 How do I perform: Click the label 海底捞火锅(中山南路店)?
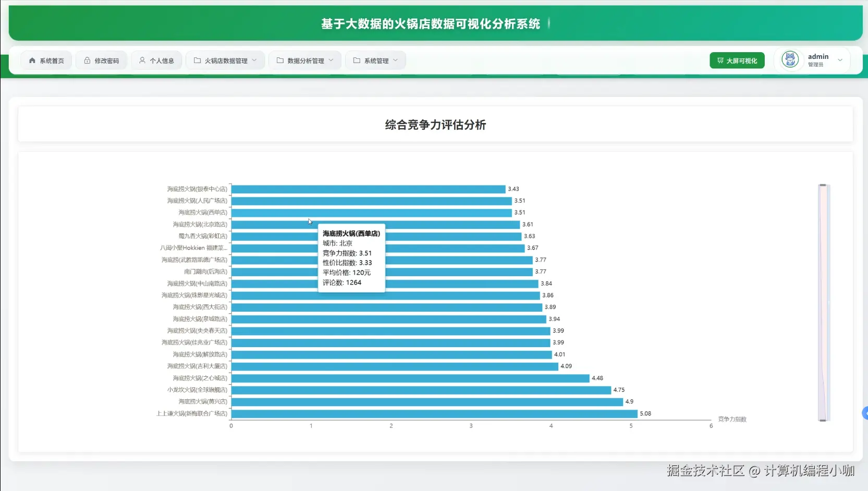click(x=197, y=284)
